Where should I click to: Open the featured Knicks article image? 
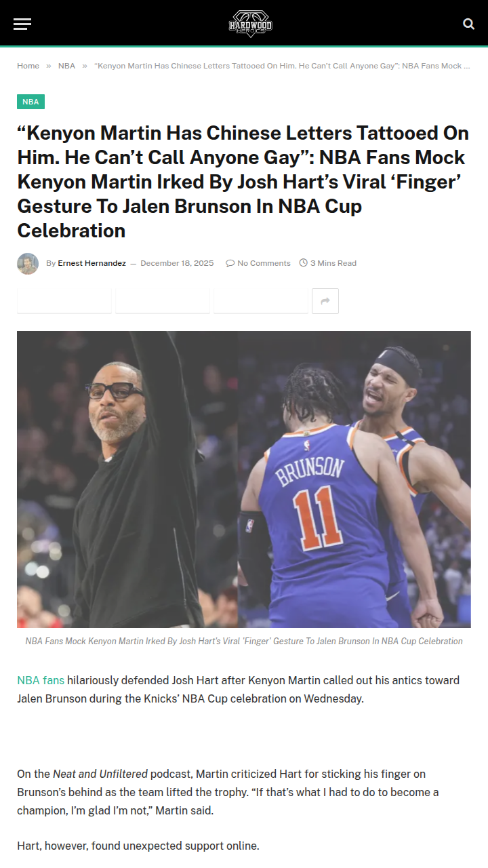[244, 479]
